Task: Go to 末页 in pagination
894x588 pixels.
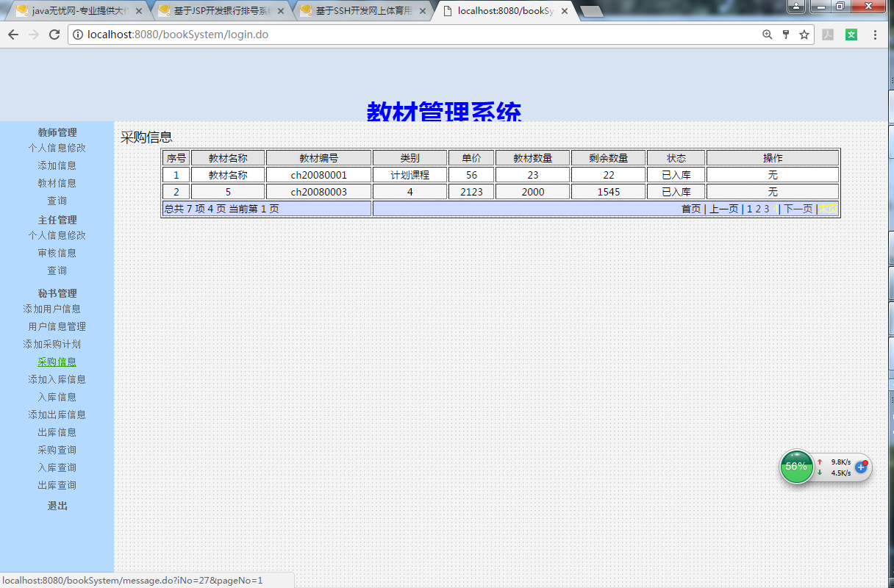Action: [829, 209]
